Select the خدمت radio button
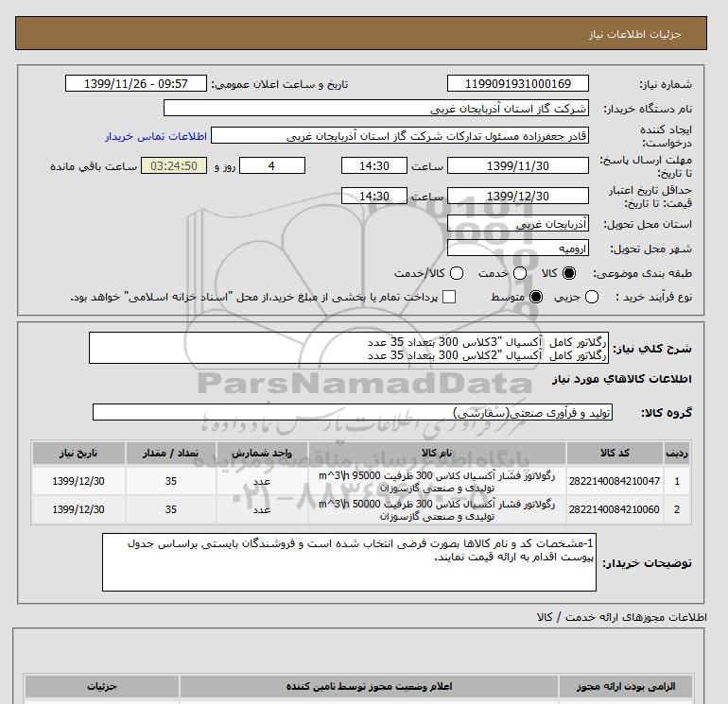Viewport: 728px width, 704px height. click(x=520, y=273)
